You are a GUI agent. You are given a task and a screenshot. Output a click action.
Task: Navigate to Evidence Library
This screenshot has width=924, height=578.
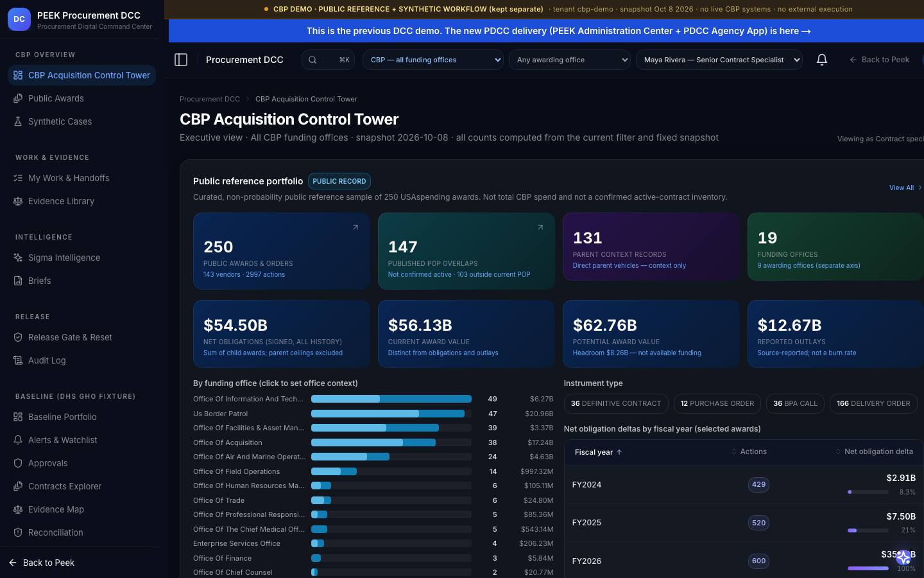coord(81,201)
